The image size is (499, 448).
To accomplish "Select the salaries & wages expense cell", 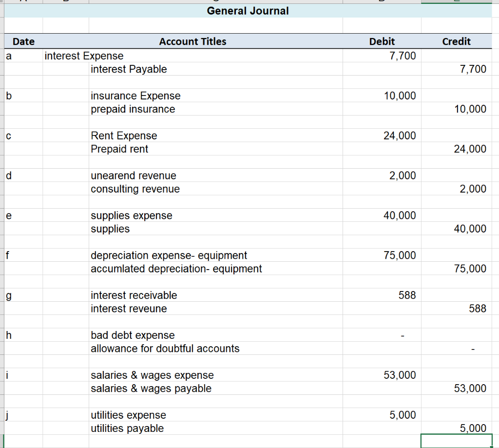I will (216, 375).
